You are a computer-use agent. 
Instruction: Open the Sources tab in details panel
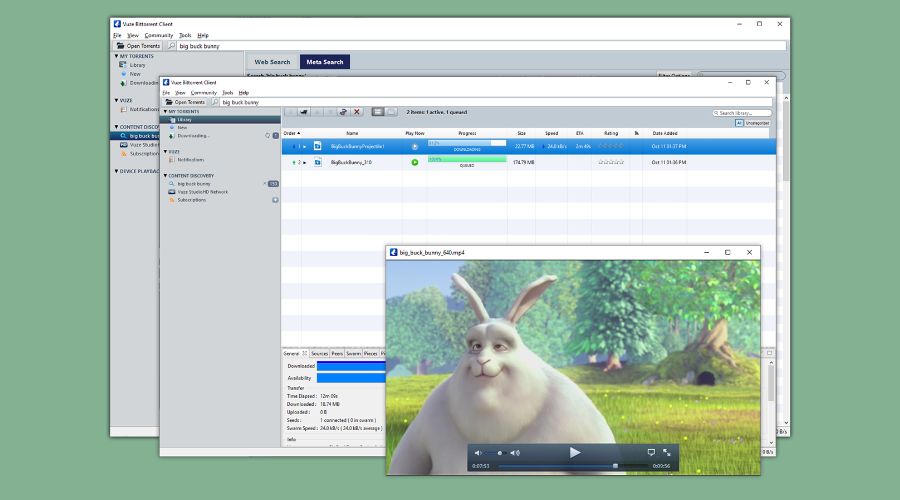tap(319, 354)
